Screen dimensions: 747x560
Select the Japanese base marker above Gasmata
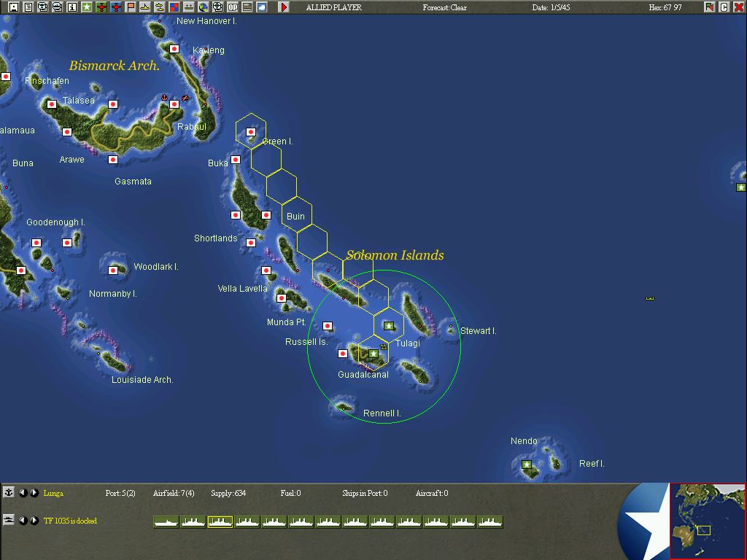pos(113,160)
